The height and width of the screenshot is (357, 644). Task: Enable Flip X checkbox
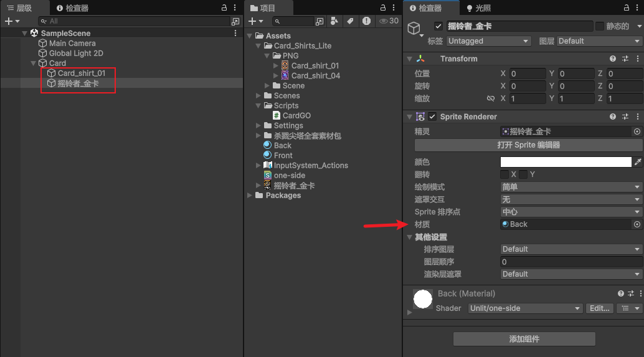504,174
